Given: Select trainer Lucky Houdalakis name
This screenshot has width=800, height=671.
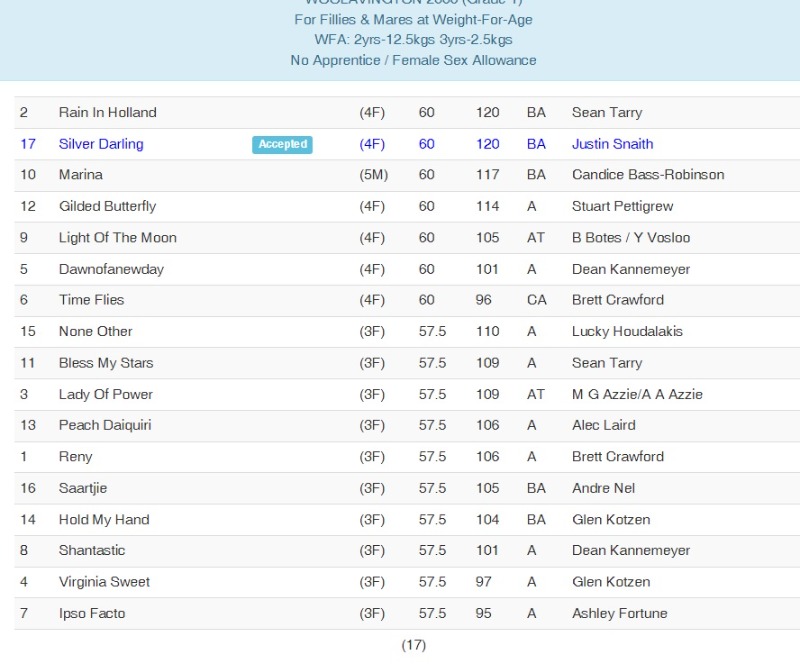Looking at the screenshot, I should [627, 331].
